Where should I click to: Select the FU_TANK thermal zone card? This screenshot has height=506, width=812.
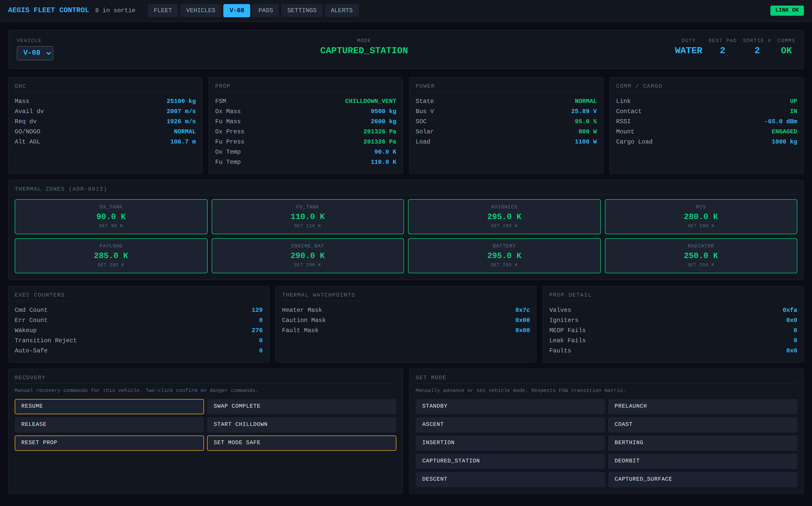tap(308, 217)
